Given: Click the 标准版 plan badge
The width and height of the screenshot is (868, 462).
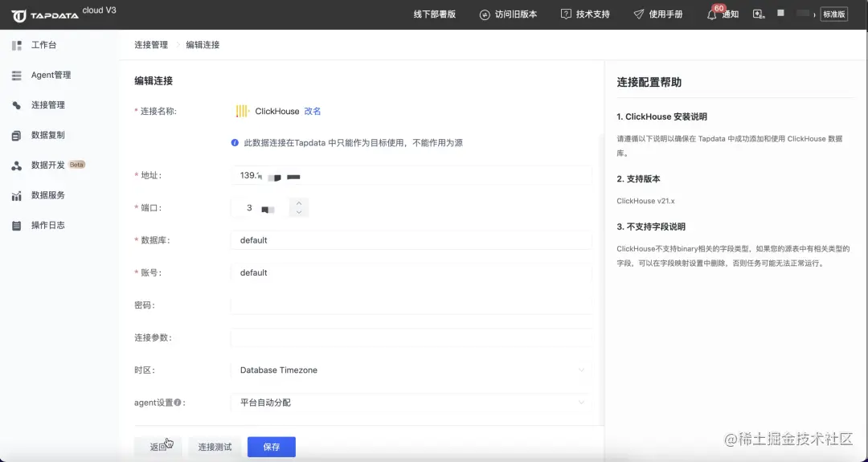Looking at the screenshot, I should (x=833, y=15).
